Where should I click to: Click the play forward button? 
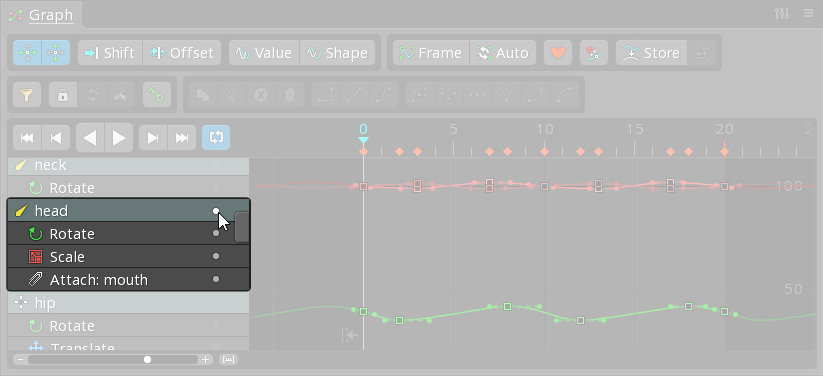click(x=119, y=138)
